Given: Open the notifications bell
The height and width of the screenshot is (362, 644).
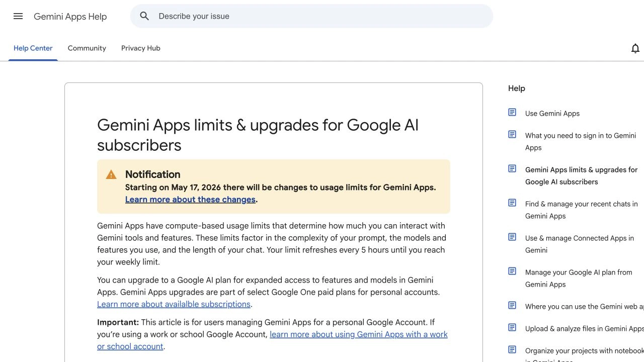Looking at the screenshot, I should pyautogui.click(x=635, y=48).
